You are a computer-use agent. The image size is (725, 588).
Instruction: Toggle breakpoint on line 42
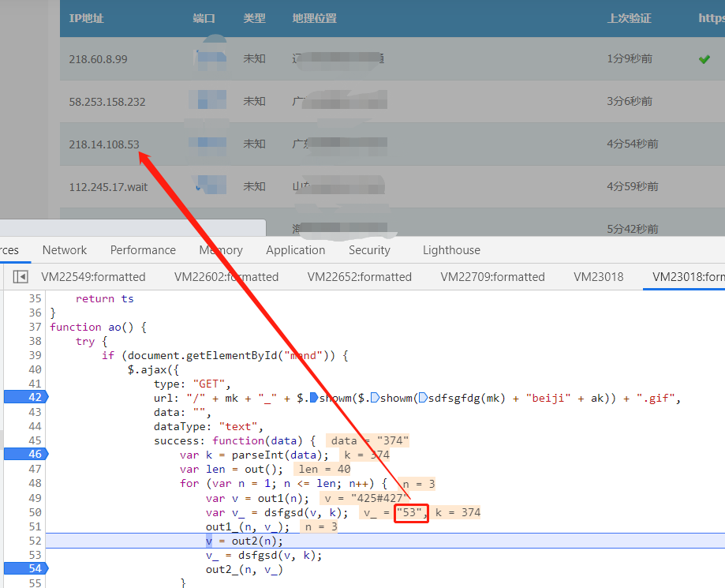26,398
